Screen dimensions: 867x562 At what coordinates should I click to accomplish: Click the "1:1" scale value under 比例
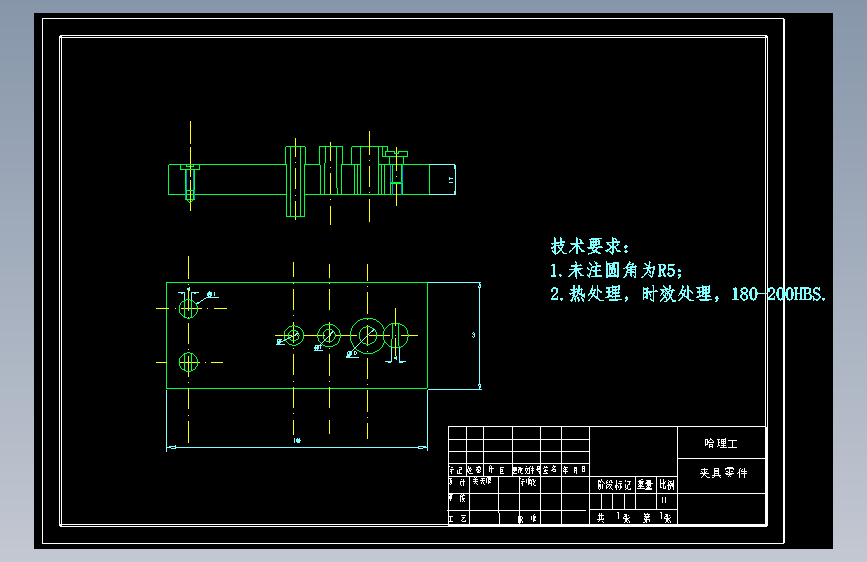click(664, 500)
